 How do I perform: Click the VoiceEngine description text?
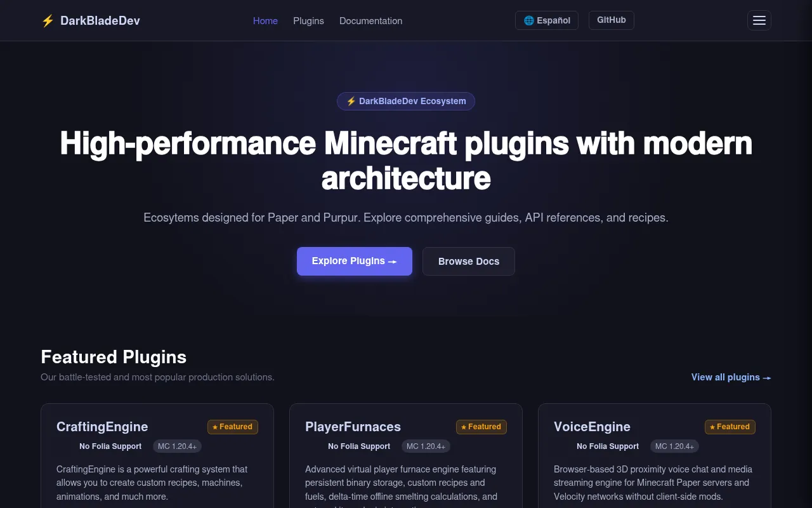[653, 483]
